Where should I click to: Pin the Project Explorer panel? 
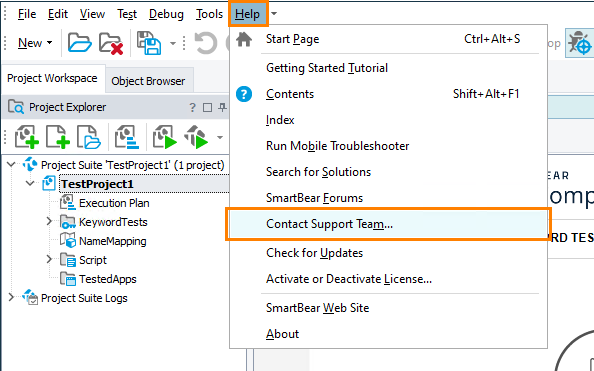pos(222,108)
